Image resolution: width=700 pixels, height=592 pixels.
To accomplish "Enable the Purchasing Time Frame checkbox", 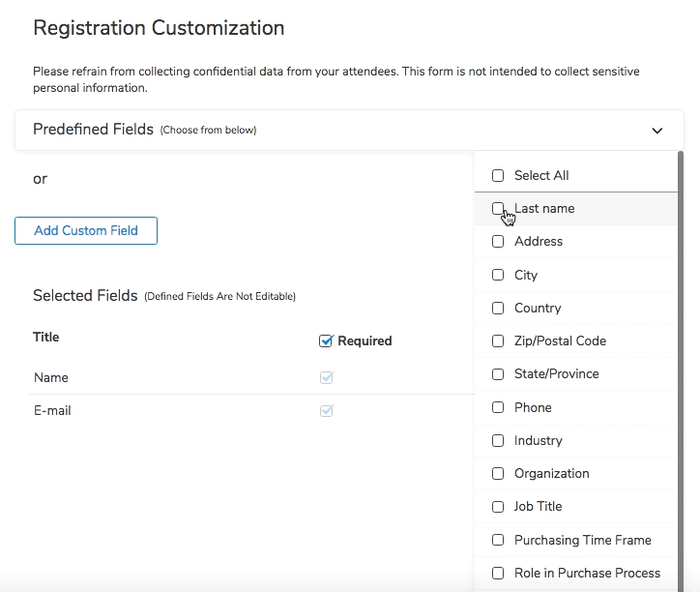I will click(x=498, y=541).
